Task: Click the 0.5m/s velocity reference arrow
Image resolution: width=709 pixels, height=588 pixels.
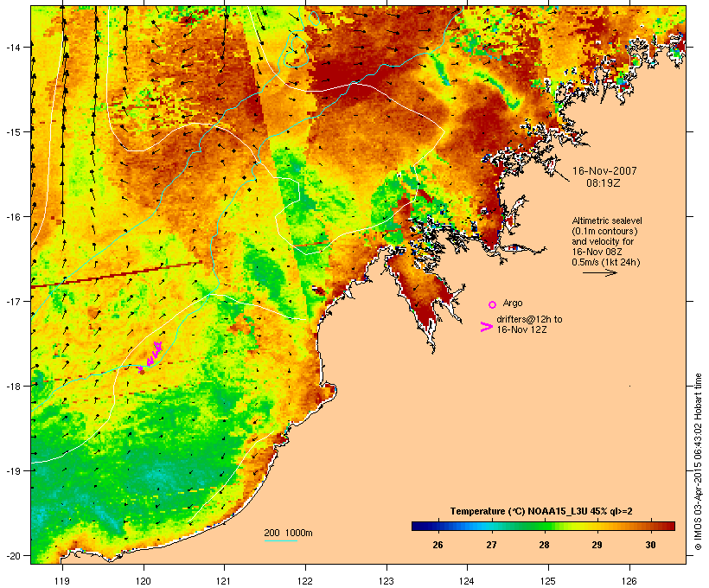Action: [599, 272]
